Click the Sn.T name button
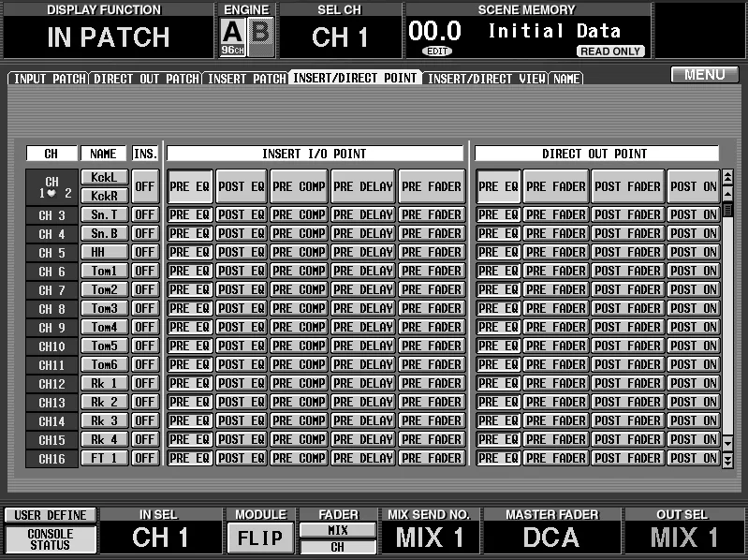 point(105,214)
